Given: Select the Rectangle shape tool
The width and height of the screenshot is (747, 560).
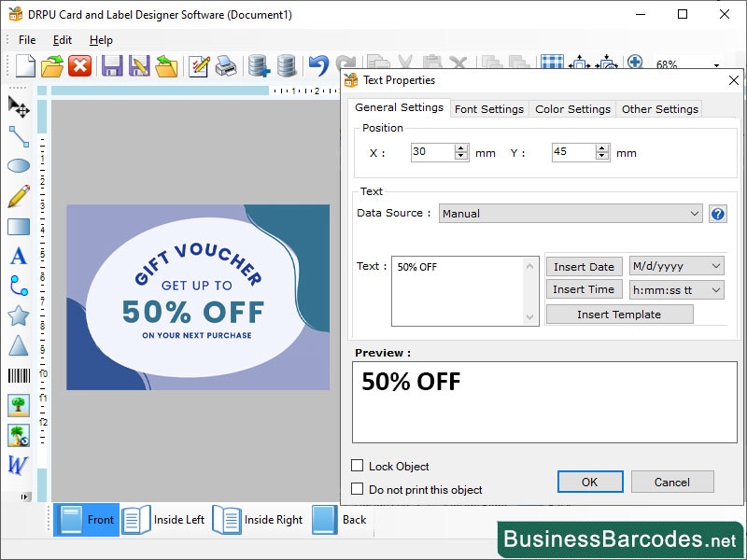Looking at the screenshot, I should (19, 226).
